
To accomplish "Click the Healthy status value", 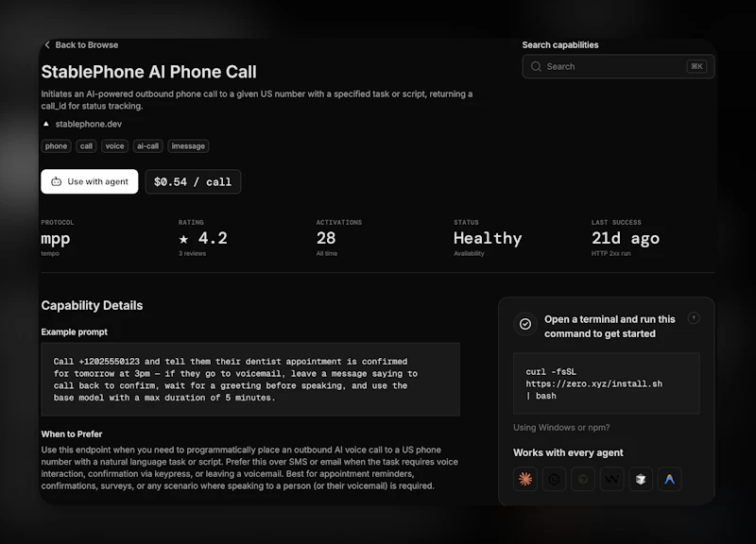I will click(488, 239).
